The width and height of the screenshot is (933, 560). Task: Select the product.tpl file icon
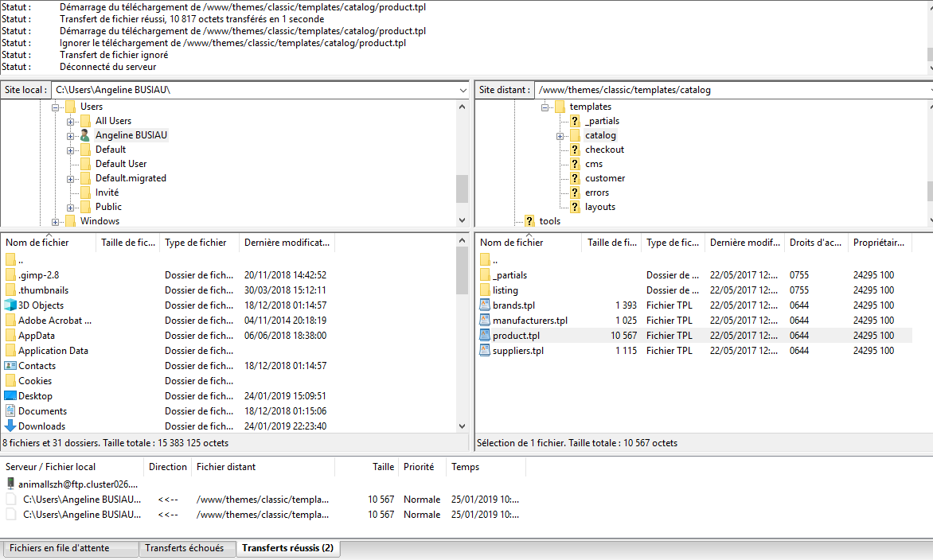click(x=485, y=336)
